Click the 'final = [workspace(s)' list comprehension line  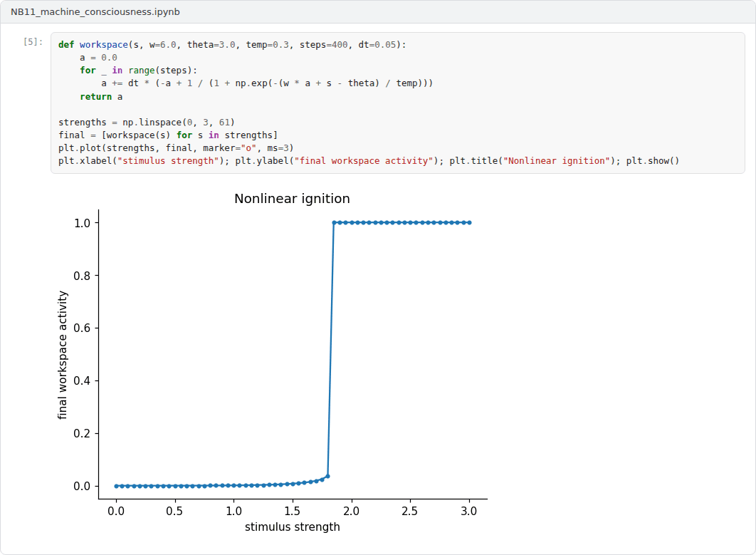coord(168,135)
